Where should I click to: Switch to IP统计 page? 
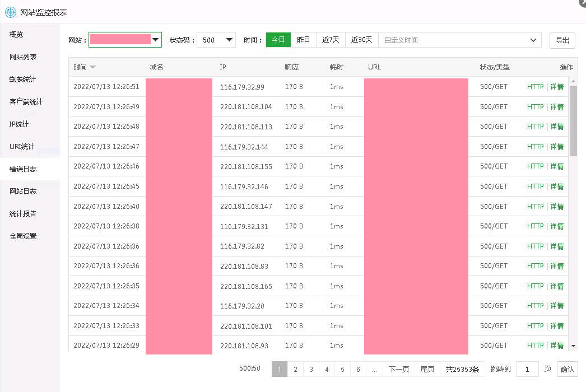point(18,124)
